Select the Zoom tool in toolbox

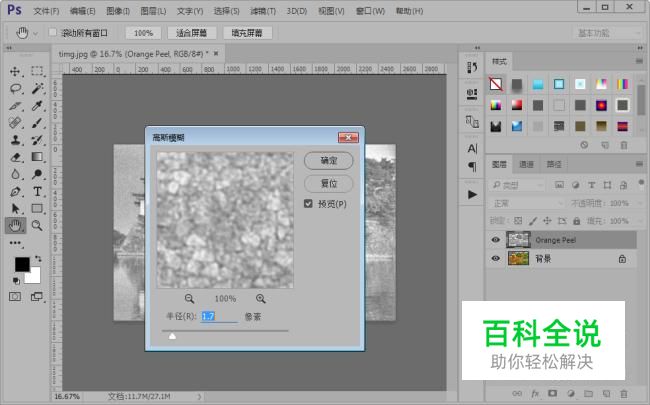(x=37, y=226)
